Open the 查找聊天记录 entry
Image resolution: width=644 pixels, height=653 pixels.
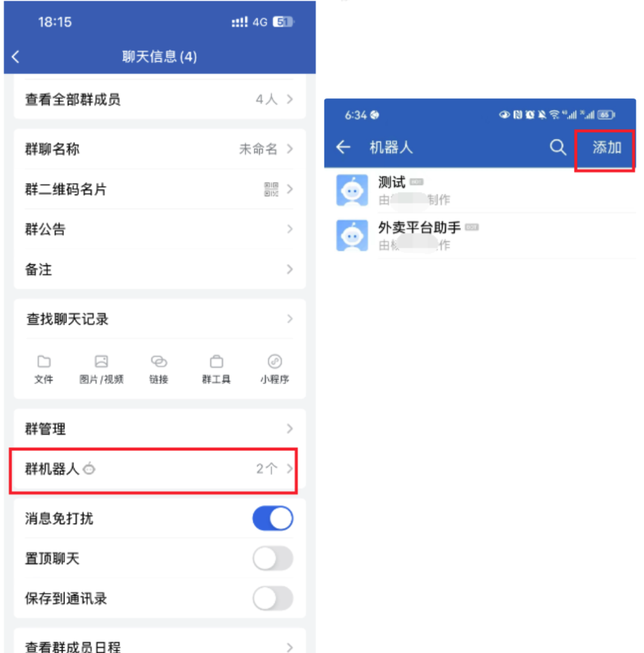[x=160, y=319]
